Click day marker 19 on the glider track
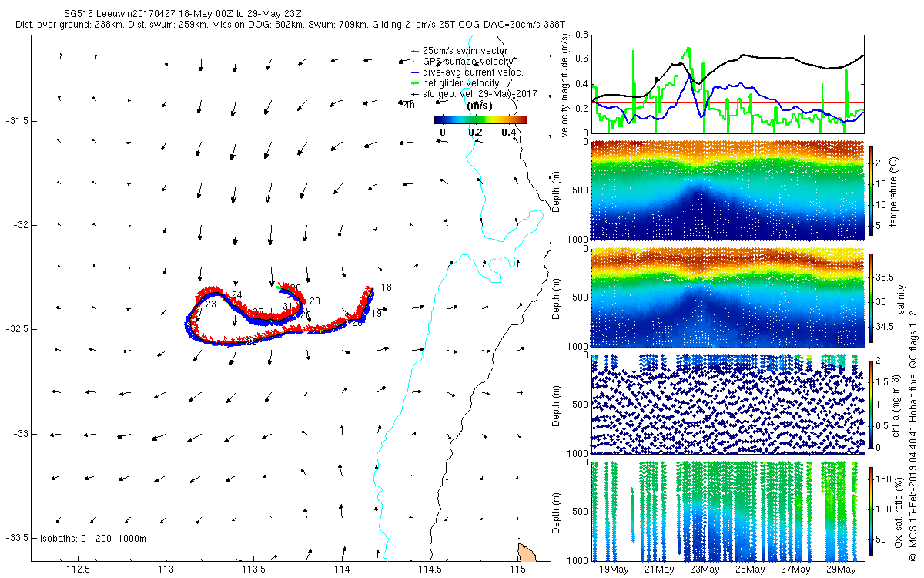Viewport: 924px width, 578px height. (x=377, y=314)
